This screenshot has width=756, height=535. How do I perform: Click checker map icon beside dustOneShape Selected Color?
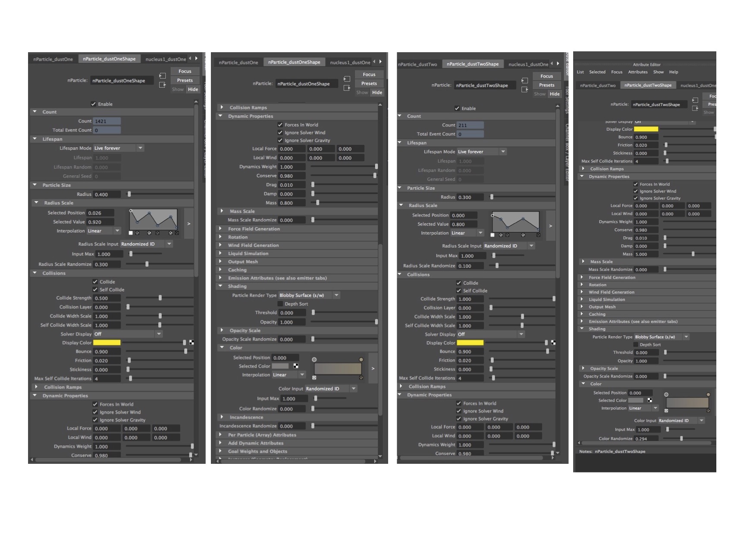(296, 366)
